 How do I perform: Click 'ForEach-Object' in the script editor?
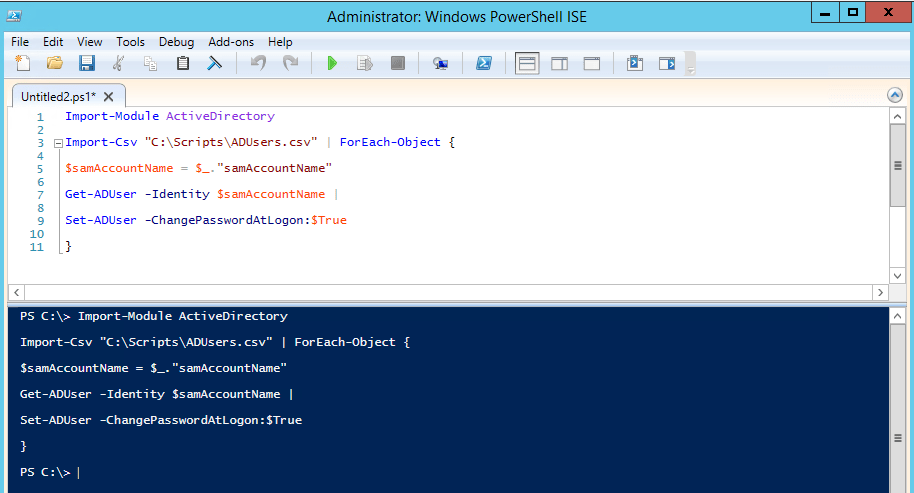coord(390,142)
